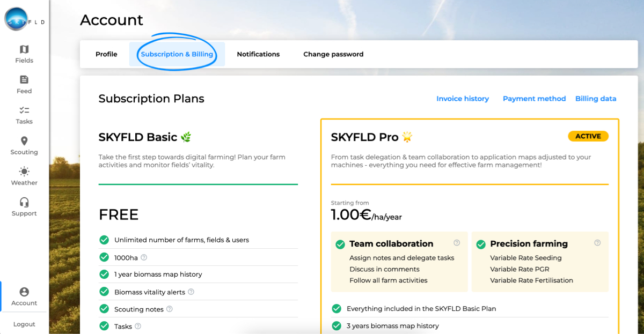The width and height of the screenshot is (644, 334).
Task: Click the Subscription Plans heading
Action: [151, 99]
